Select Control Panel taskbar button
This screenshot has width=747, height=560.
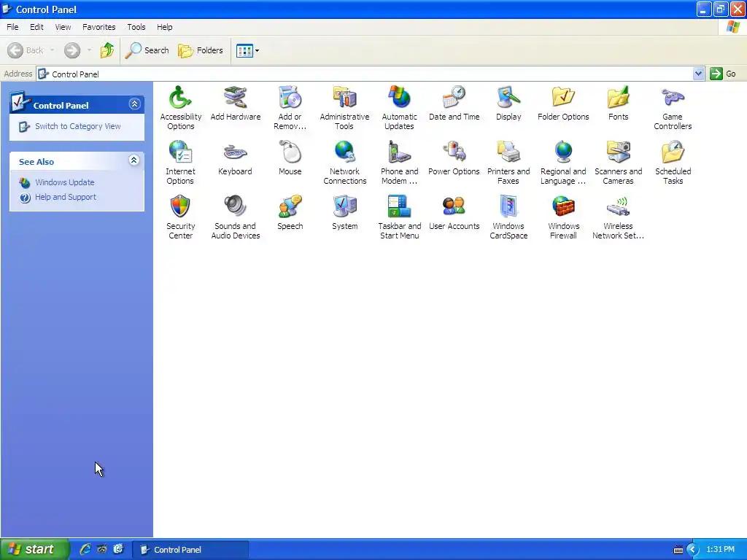pyautogui.click(x=190, y=550)
